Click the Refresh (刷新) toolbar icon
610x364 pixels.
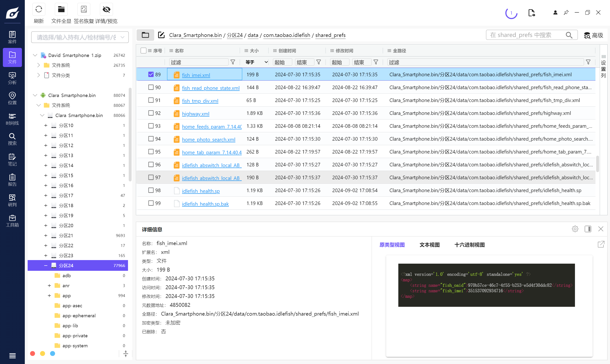point(39,10)
